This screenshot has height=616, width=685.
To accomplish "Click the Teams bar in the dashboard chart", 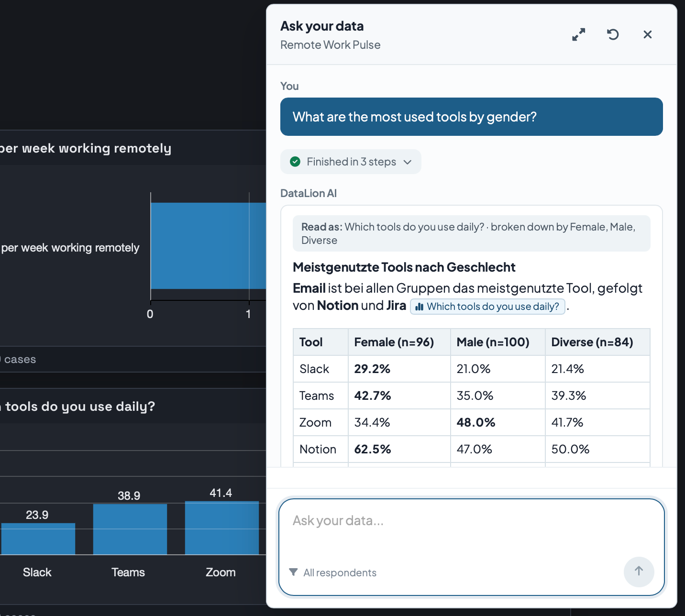I will pyautogui.click(x=130, y=529).
